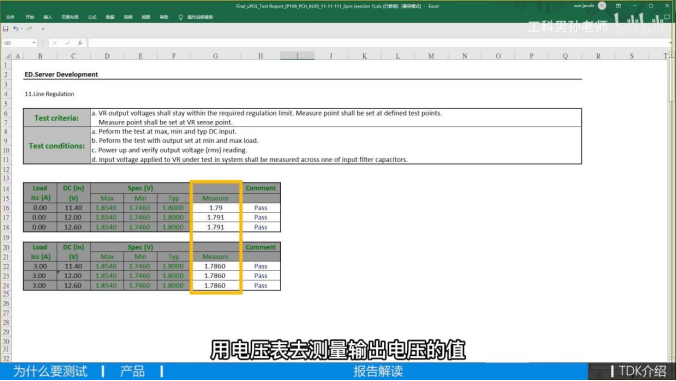
Task: Open the Name Box dropdown
Action: tap(34, 43)
